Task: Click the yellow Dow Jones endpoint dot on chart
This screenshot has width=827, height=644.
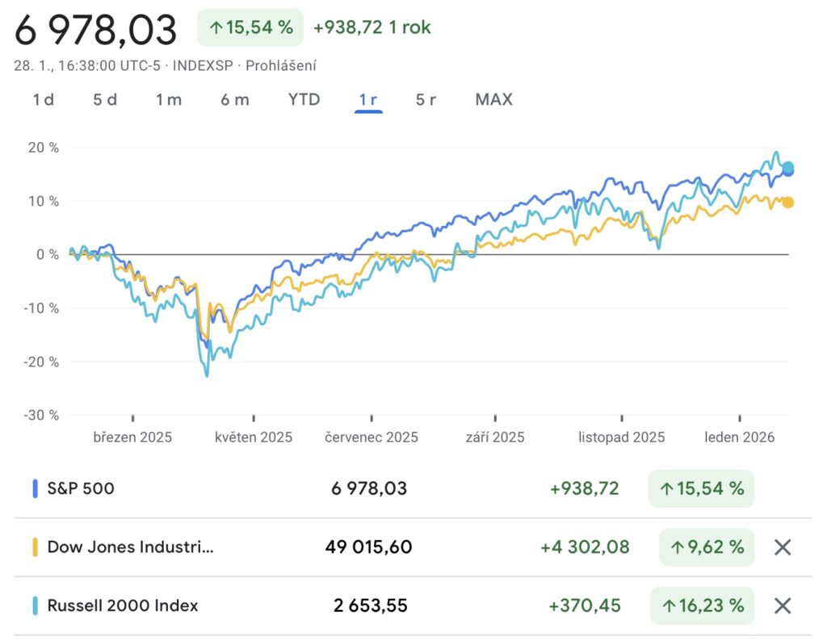Action: click(787, 203)
